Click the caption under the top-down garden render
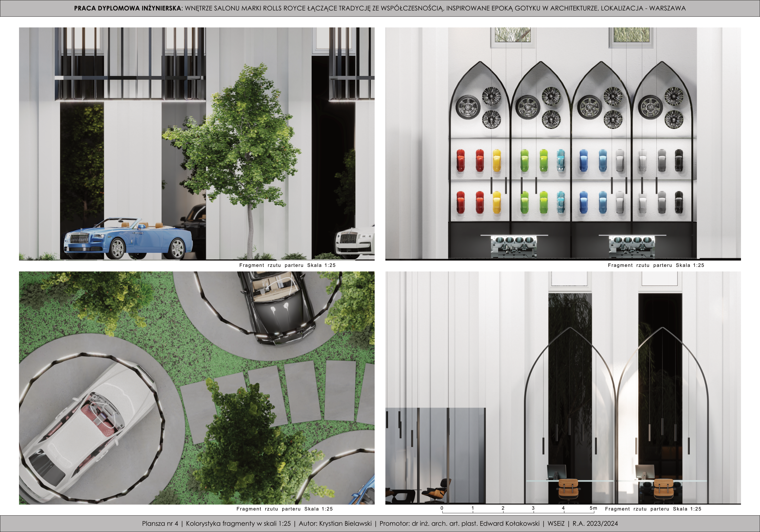The height and width of the screenshot is (532, 760). (x=284, y=509)
